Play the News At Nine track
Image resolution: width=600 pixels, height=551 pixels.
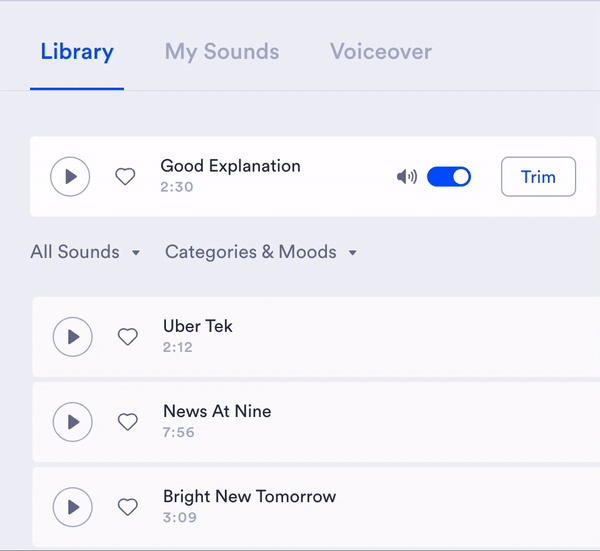coord(72,422)
